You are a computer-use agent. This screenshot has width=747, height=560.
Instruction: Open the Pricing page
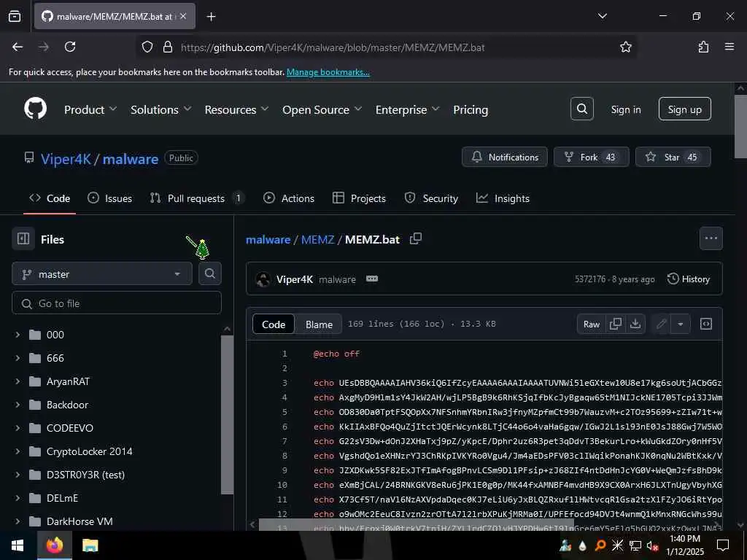coord(471,109)
